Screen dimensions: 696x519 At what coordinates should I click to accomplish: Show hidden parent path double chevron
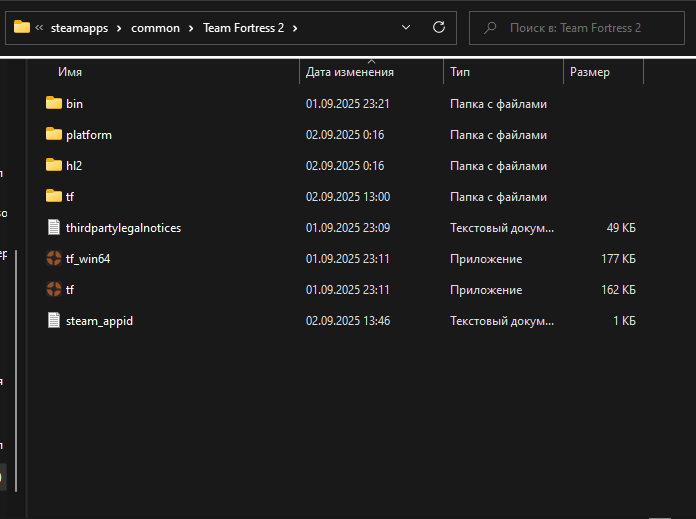tap(39, 28)
